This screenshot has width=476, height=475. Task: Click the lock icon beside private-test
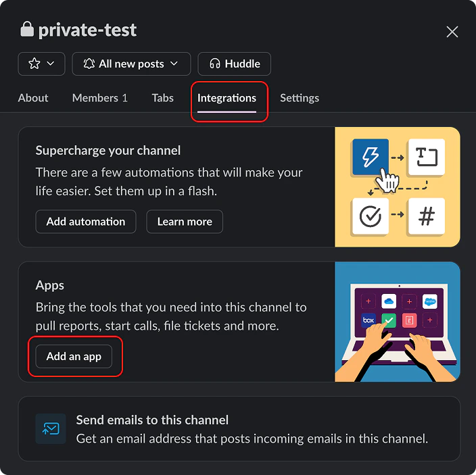point(27,29)
